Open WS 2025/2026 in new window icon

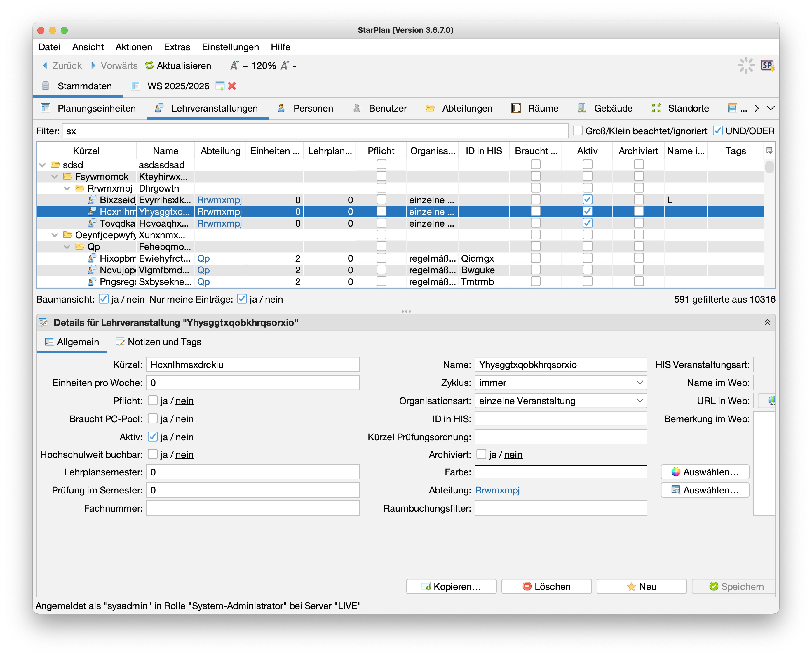[220, 86]
